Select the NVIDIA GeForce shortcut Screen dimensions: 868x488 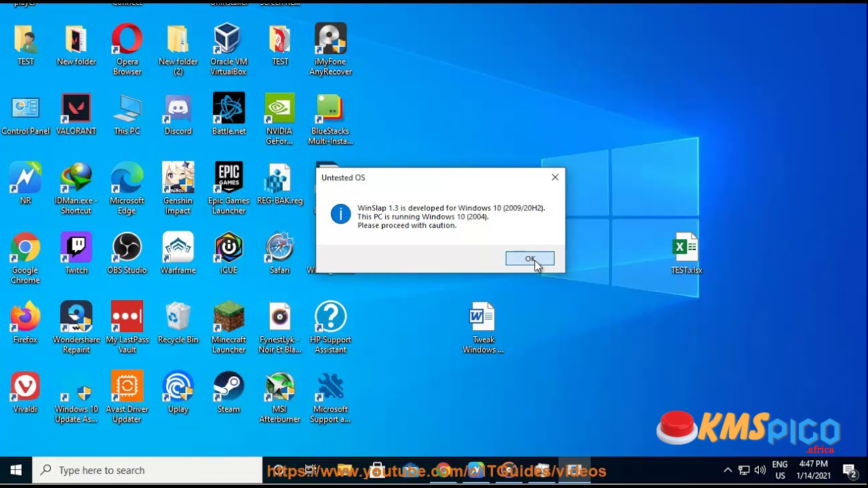click(279, 119)
